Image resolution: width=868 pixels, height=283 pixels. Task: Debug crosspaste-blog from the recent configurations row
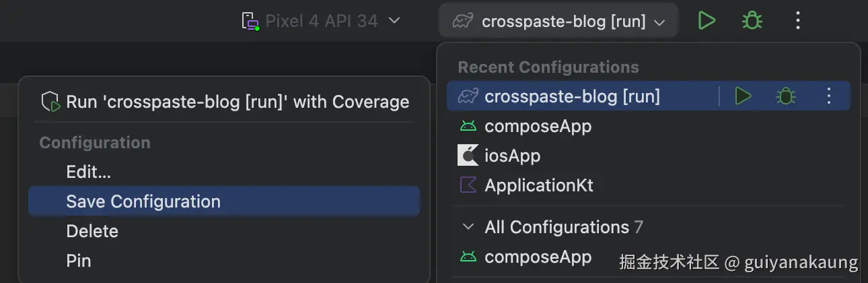pyautogui.click(x=785, y=96)
